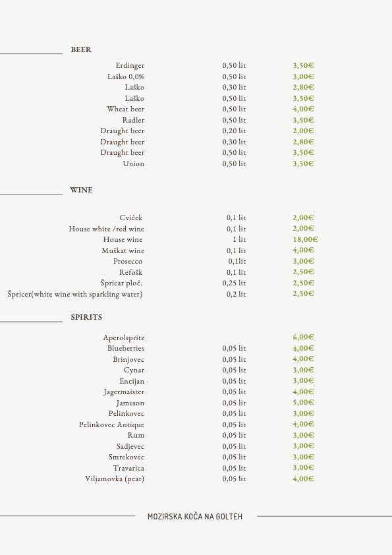This screenshot has width=392, height=555.
Task: Click the 18,00€ House wine price
Action: [x=305, y=240]
